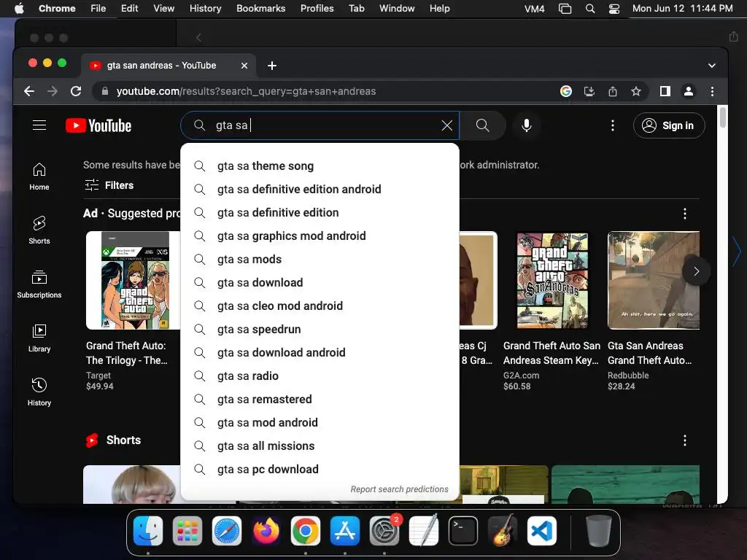The width and height of the screenshot is (747, 560).
Task: Open a new tab with plus button
Action: point(272,66)
